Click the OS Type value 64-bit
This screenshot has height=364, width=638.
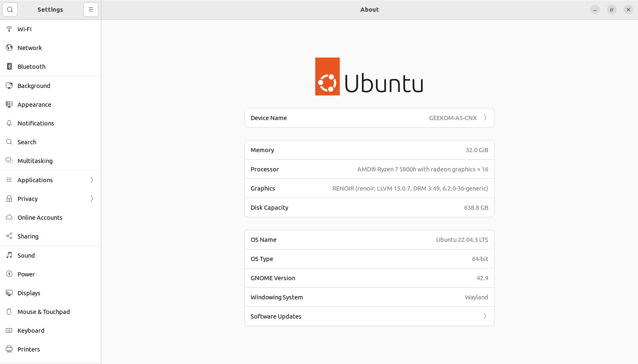480,259
